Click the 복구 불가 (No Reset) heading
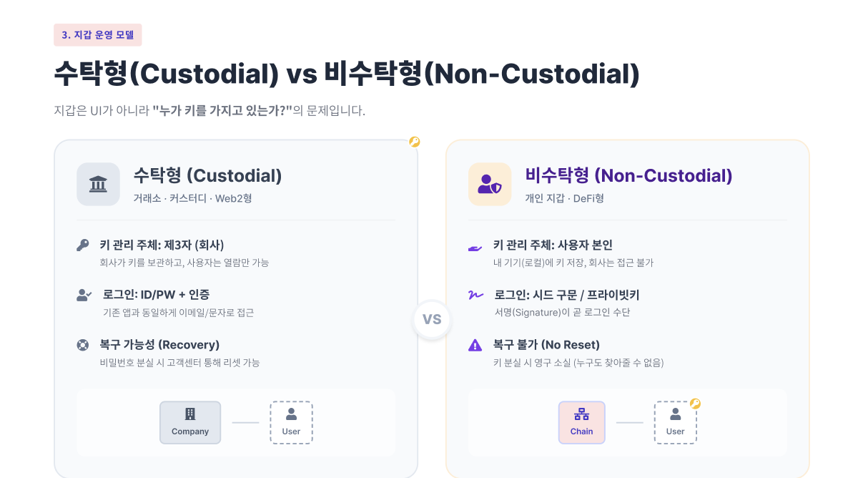 pyautogui.click(x=546, y=345)
